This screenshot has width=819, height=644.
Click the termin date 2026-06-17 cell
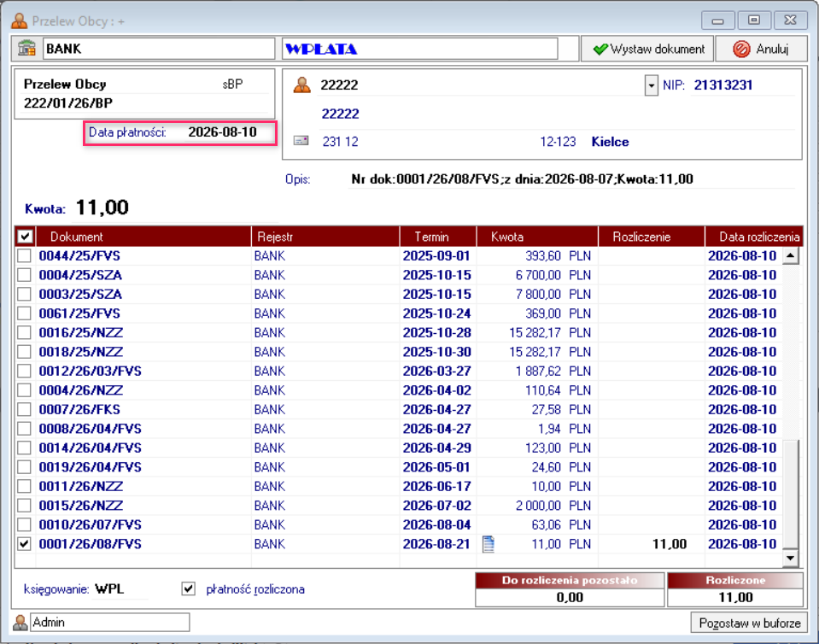[x=436, y=486]
